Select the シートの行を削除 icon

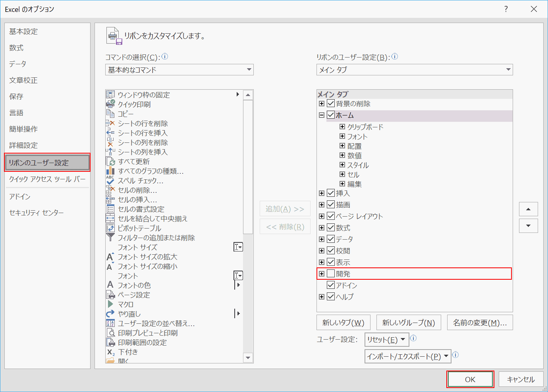tap(110, 123)
